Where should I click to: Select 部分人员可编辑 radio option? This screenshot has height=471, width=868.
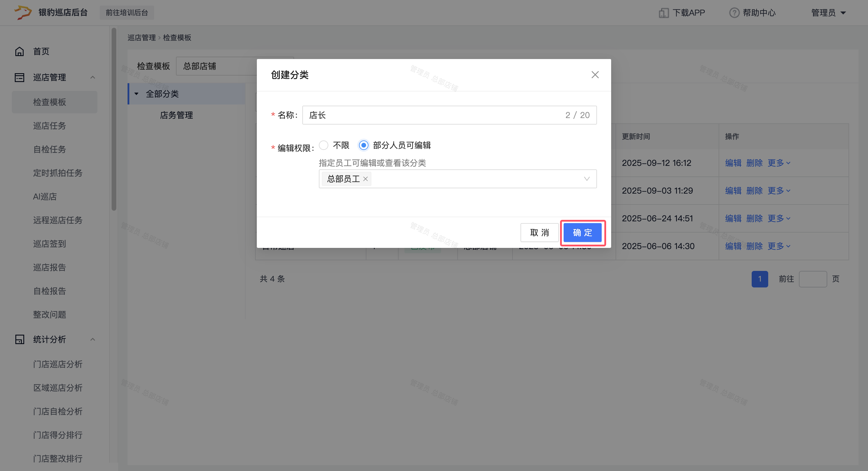pyautogui.click(x=363, y=145)
